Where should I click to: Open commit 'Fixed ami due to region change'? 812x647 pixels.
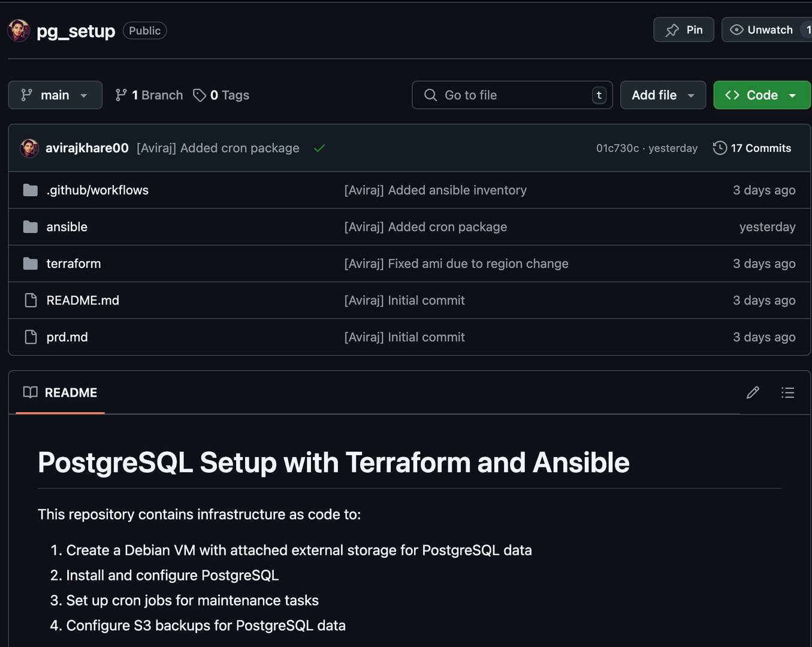457,264
